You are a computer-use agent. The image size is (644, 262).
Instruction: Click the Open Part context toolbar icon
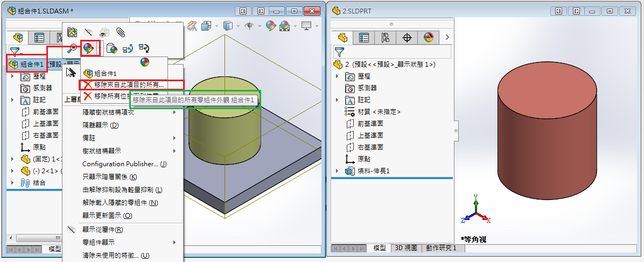73,32
